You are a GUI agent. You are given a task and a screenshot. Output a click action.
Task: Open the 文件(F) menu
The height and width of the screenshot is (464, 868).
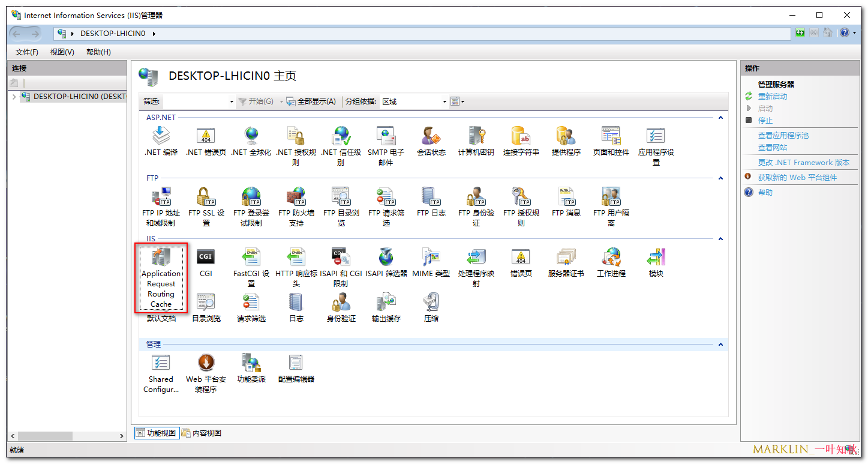coord(27,52)
